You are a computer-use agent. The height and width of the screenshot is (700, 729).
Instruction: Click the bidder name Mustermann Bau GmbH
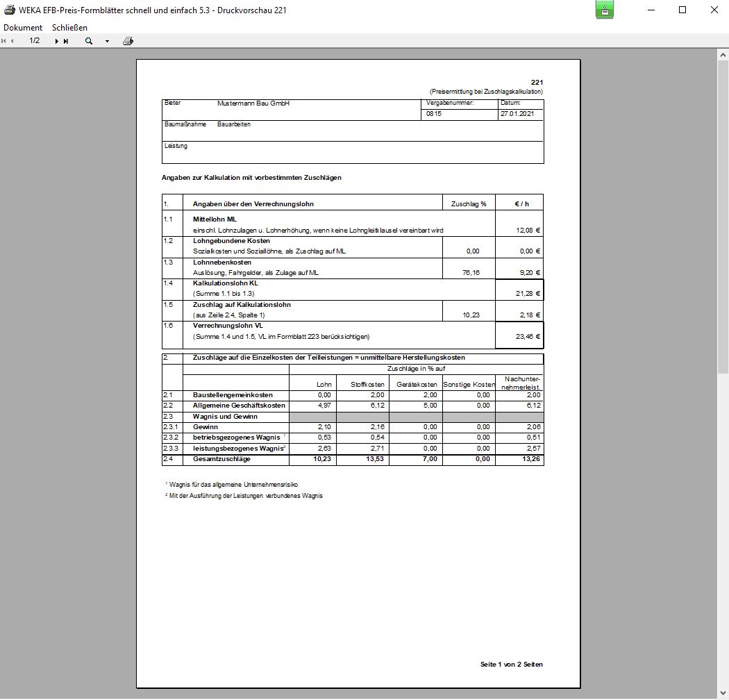tap(253, 103)
